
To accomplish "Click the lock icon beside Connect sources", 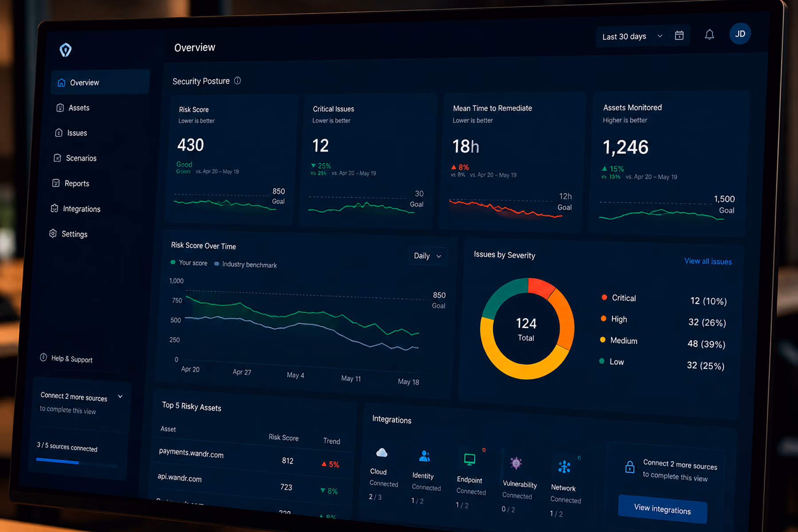I will [x=630, y=467].
